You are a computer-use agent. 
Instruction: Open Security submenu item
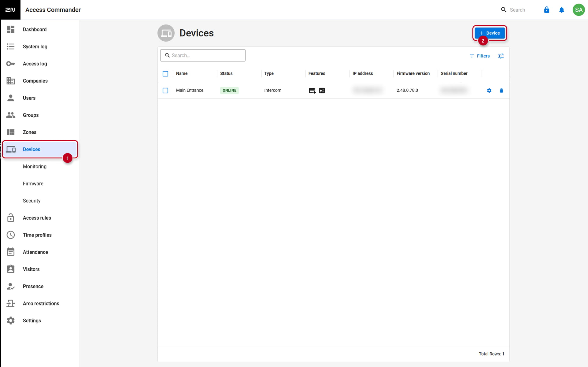32,201
